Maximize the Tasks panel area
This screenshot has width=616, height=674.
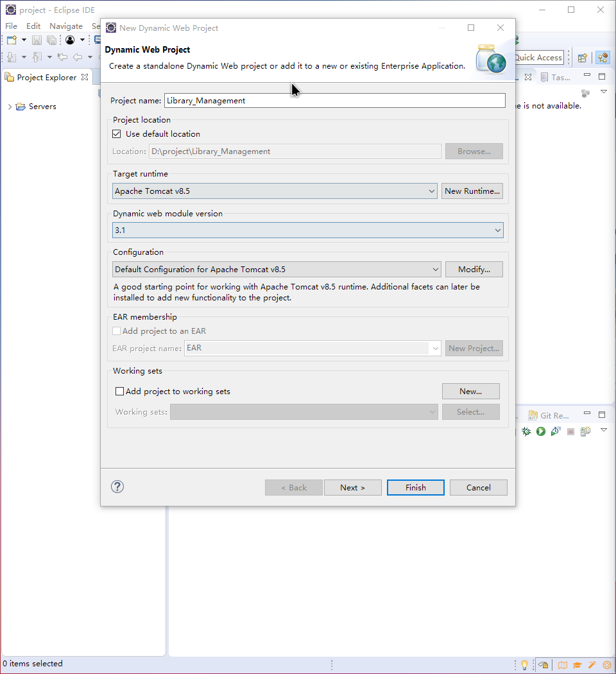pyautogui.click(x=602, y=76)
